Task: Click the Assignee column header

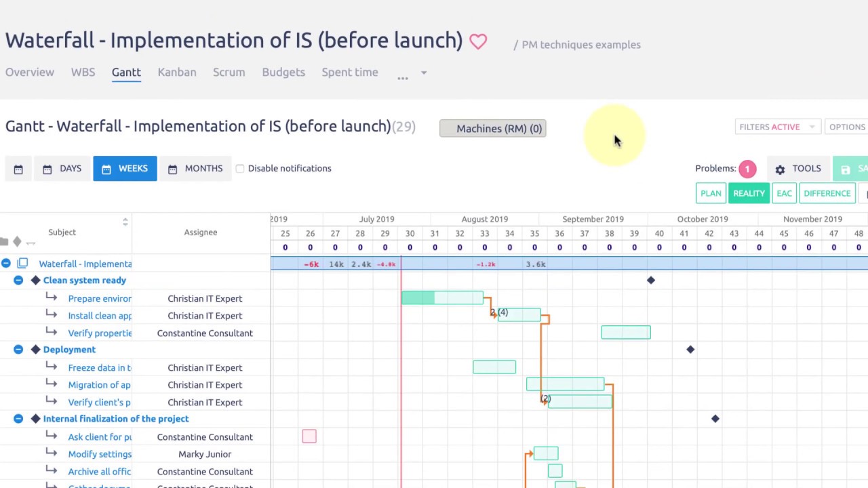Action: click(201, 232)
